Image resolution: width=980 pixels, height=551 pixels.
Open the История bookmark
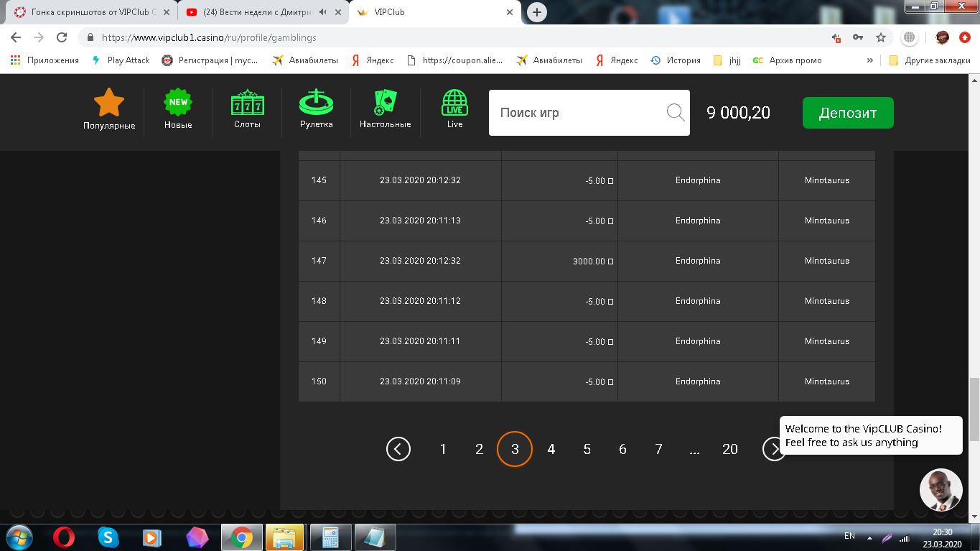676,60
